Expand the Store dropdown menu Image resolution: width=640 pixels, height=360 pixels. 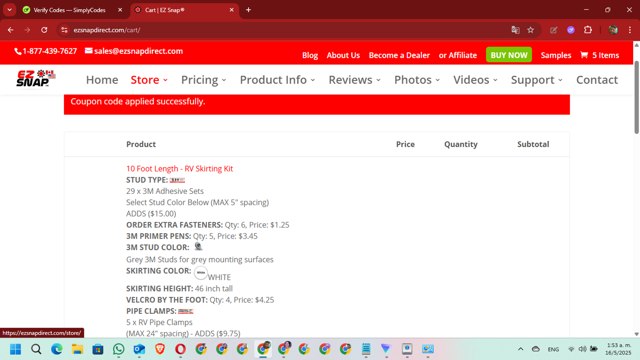pyautogui.click(x=149, y=80)
